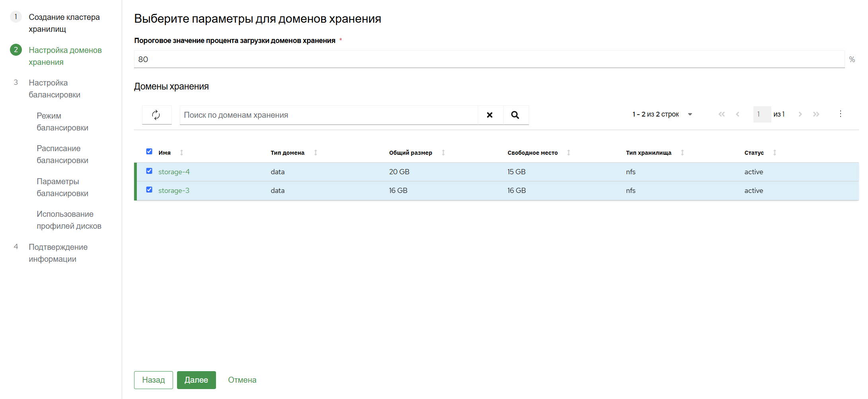Open step 3 Настройка балансировки

pos(54,89)
